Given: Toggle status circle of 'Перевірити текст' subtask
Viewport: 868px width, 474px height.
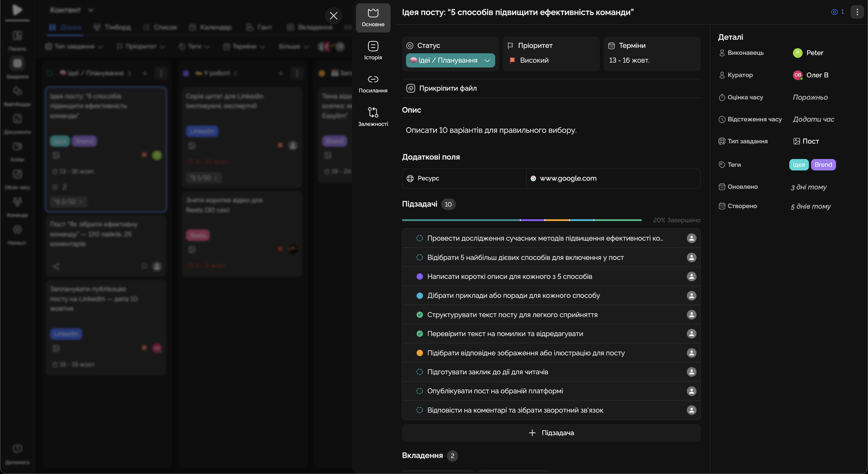Looking at the screenshot, I should tap(420, 334).
